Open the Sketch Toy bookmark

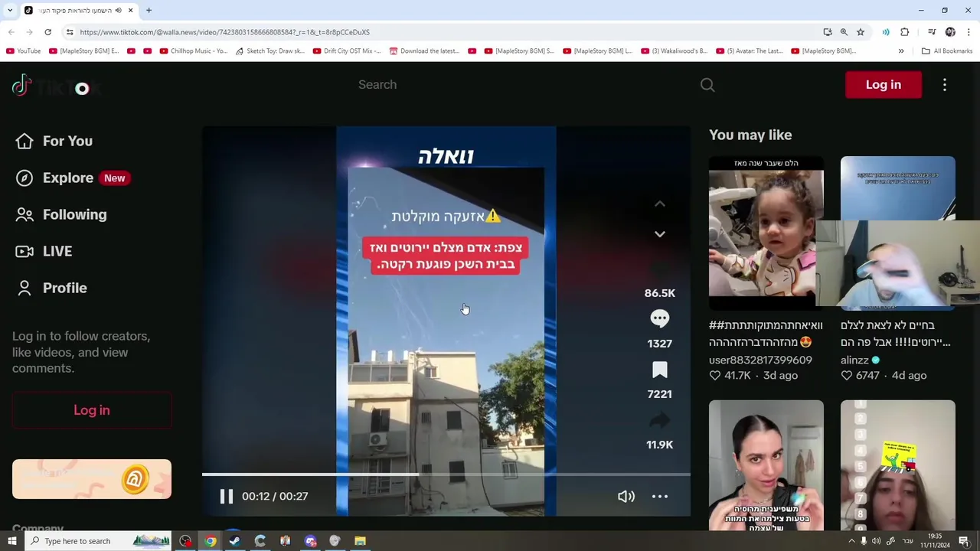[x=270, y=51]
